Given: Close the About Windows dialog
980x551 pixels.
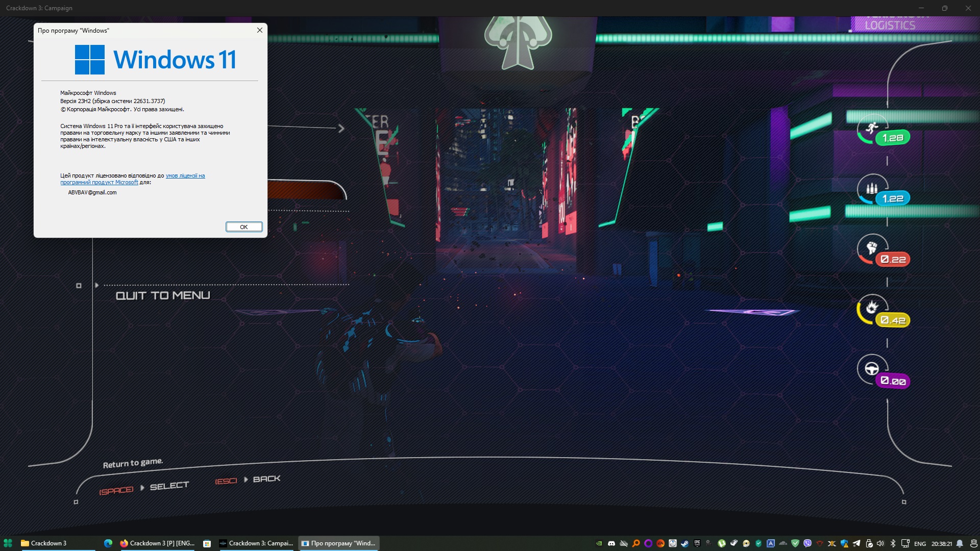Looking at the screenshot, I should 260,30.
